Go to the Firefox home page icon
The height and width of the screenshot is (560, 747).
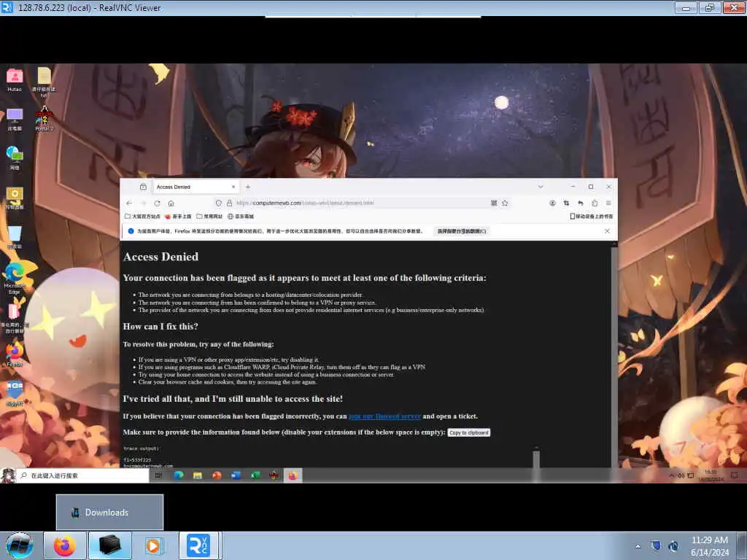[x=171, y=203]
